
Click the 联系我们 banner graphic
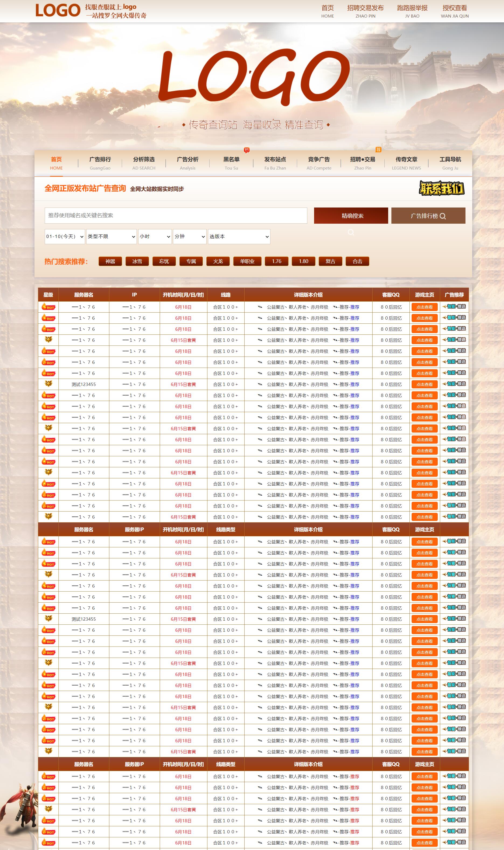point(441,188)
